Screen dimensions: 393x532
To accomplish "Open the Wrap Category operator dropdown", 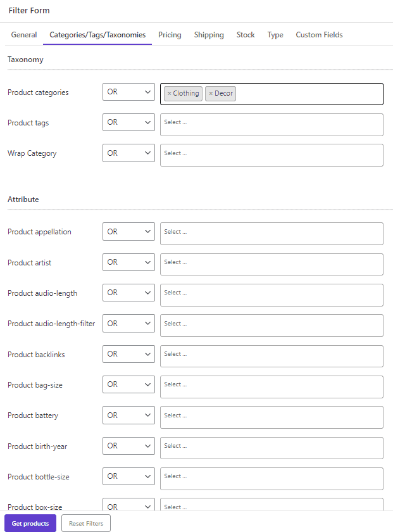I will [x=128, y=153].
